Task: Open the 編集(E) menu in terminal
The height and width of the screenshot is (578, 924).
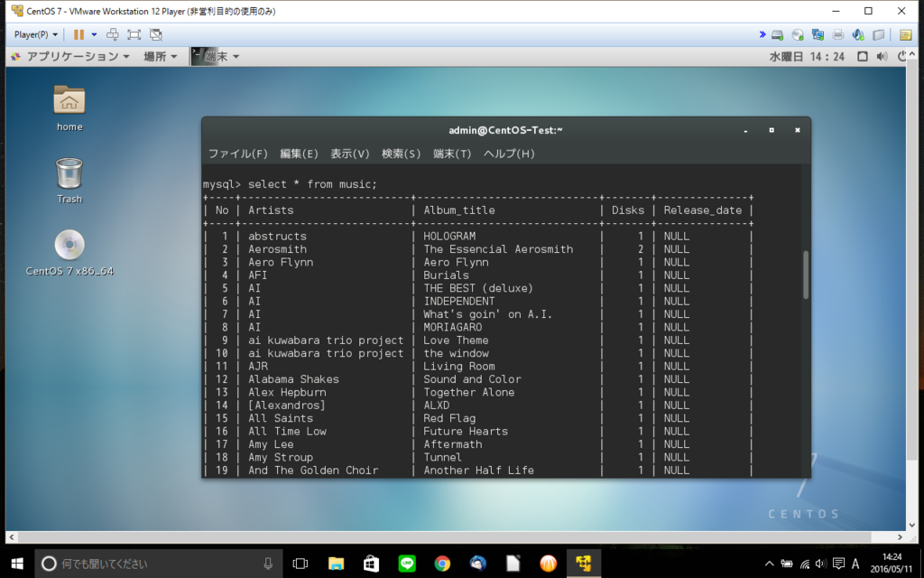Action: click(299, 154)
